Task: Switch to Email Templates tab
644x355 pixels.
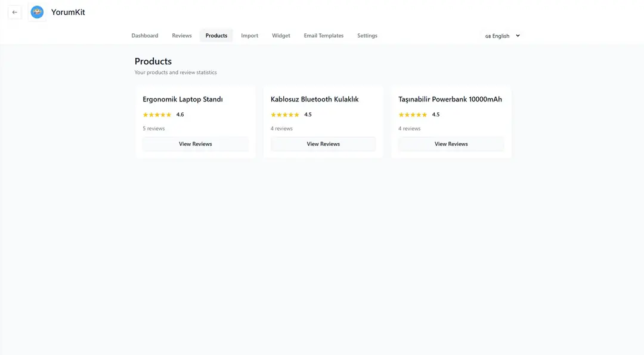Action: point(323,36)
